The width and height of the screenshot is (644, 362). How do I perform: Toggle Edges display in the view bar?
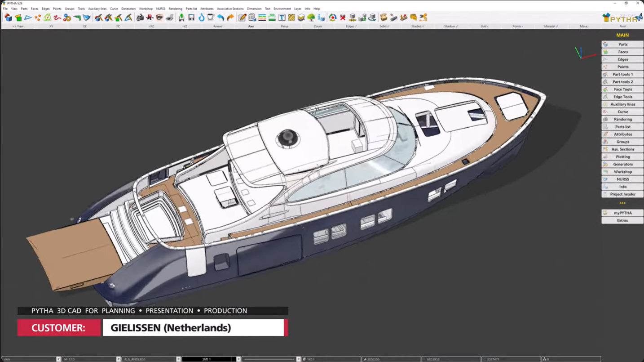351,27
